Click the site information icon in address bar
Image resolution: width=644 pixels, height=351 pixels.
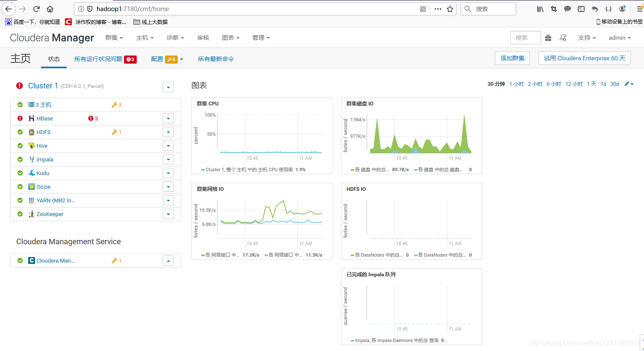point(81,9)
